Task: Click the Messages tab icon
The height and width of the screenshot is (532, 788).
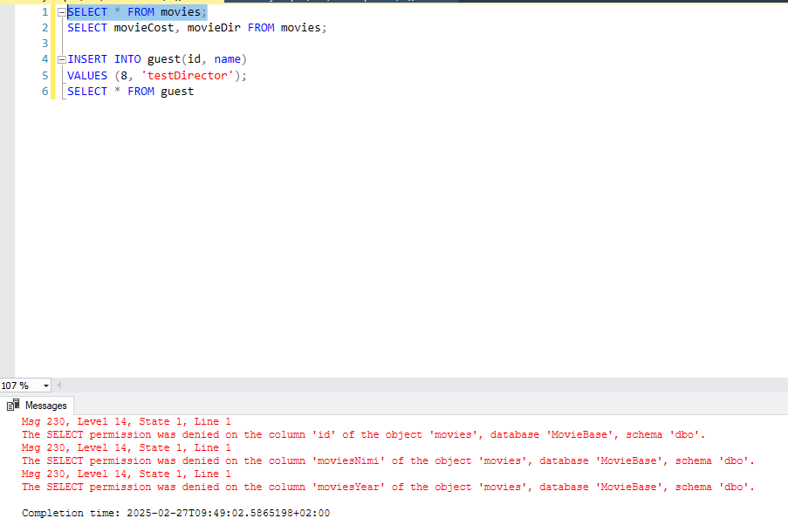Action: point(13,406)
